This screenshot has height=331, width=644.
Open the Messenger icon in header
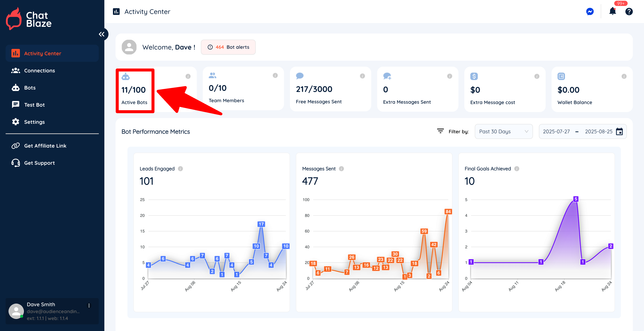click(x=590, y=12)
